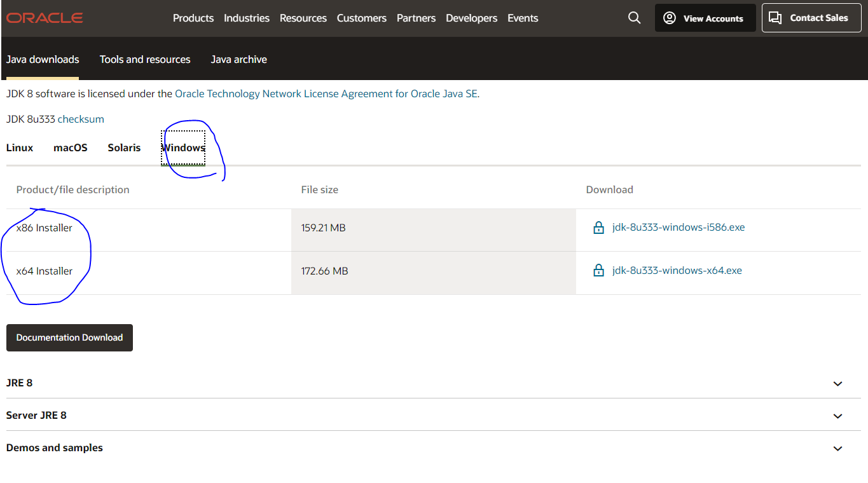Image resolution: width=868 pixels, height=483 pixels.
Task: Open the search magnifier icon
Action: tap(634, 18)
